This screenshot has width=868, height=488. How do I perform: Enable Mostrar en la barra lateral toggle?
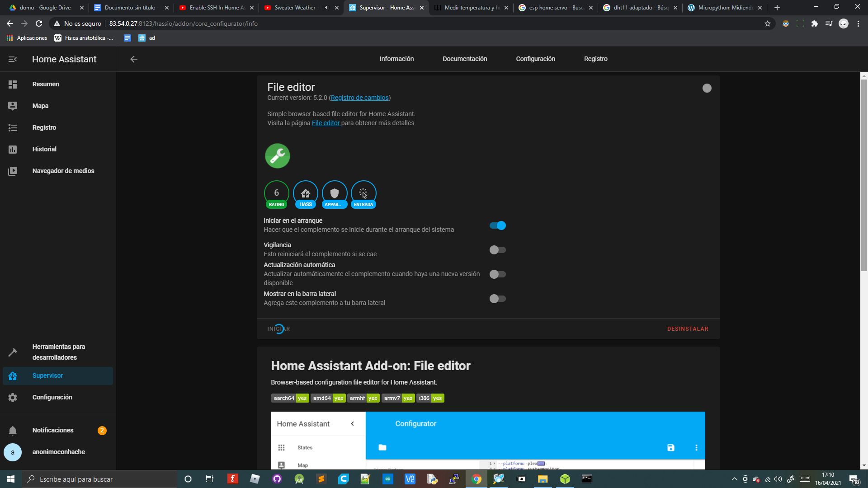click(497, 299)
